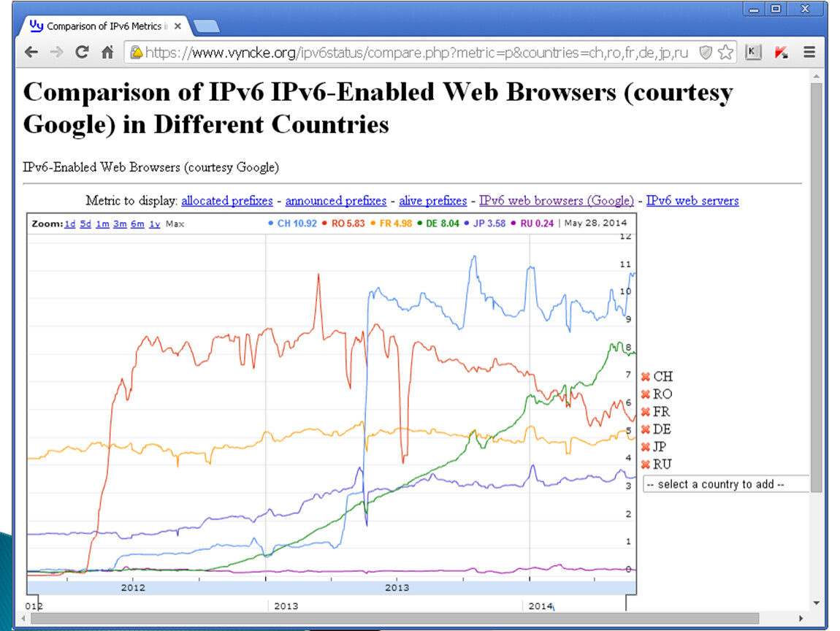This screenshot has height=631, width=840.
Task: Remove CH country with red X
Action: (x=645, y=377)
